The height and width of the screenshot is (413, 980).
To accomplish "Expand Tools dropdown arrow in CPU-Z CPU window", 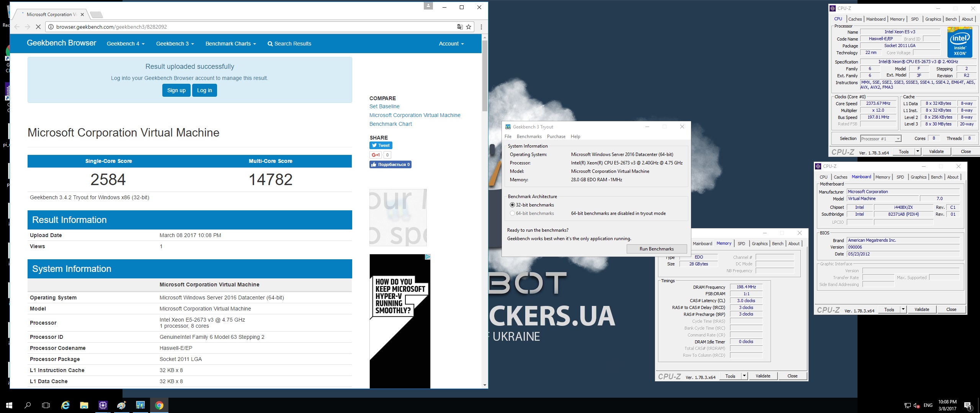I will (918, 151).
